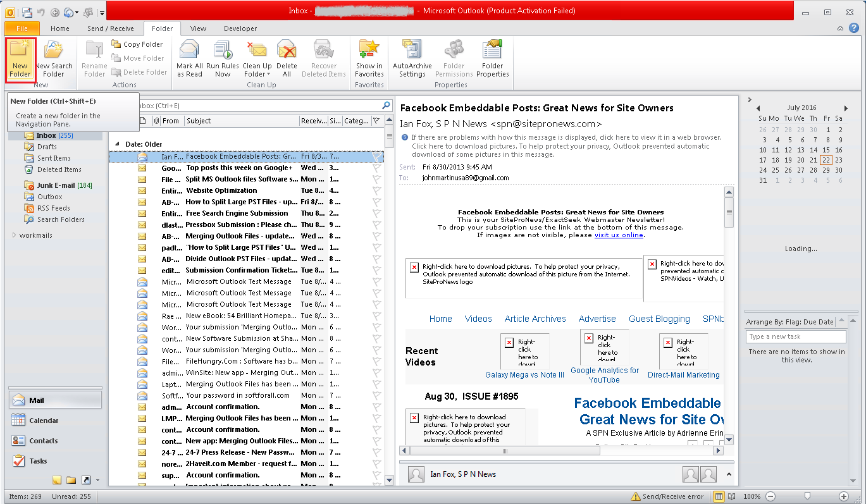
Task: Click the Folder List icon below Tasks
Action: pos(71,480)
